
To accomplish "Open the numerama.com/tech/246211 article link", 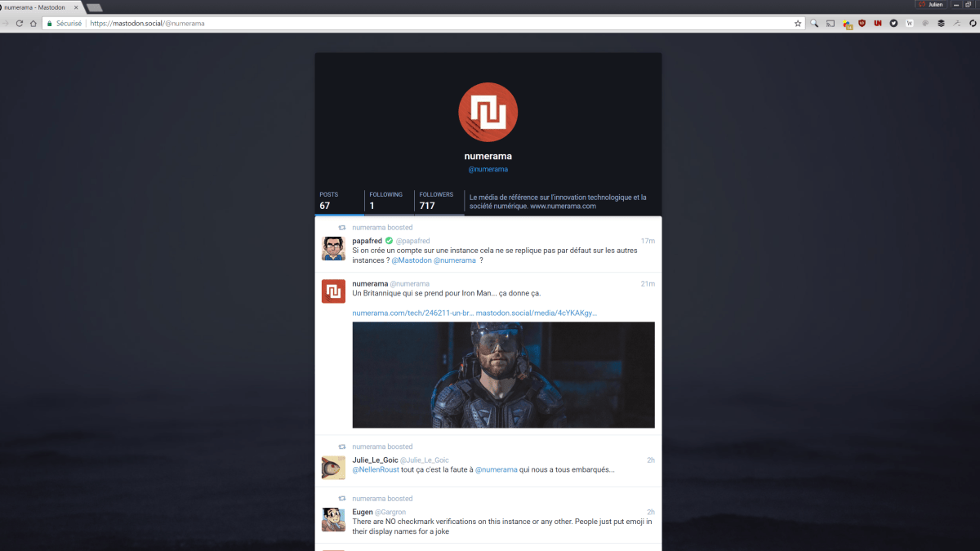I will click(x=413, y=313).
